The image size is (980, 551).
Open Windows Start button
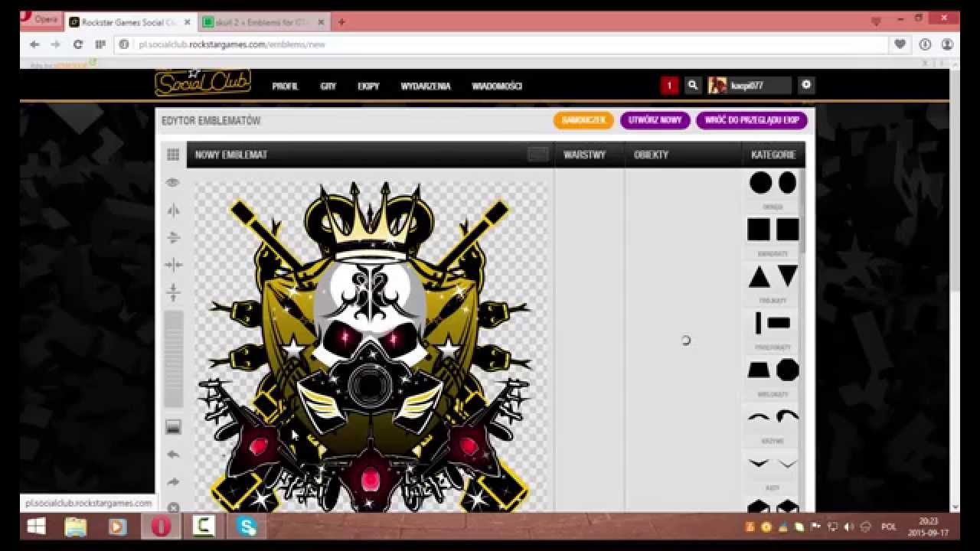tap(36, 527)
